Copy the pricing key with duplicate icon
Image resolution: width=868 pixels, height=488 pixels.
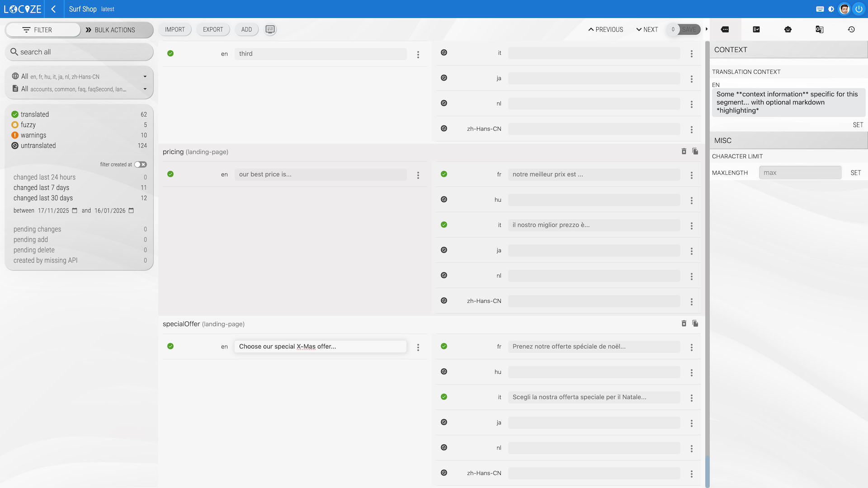pyautogui.click(x=695, y=151)
